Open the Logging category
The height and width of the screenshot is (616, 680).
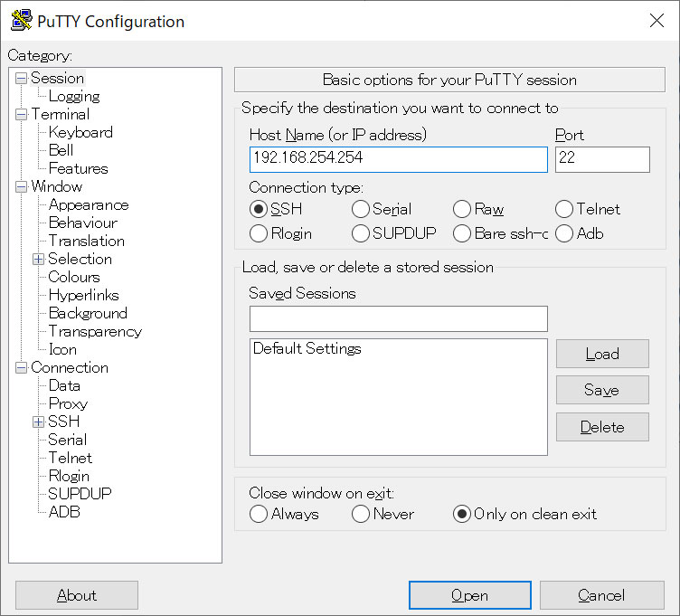[74, 96]
